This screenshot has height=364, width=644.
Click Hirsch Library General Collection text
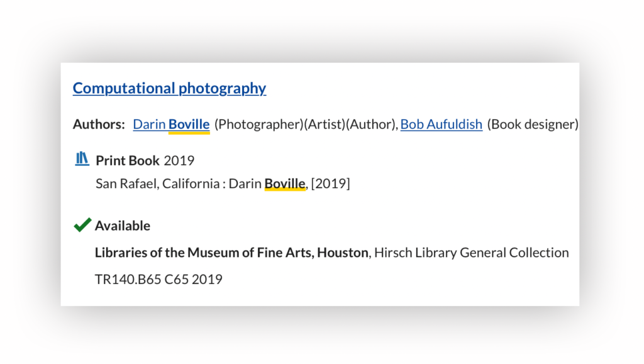click(x=472, y=253)
